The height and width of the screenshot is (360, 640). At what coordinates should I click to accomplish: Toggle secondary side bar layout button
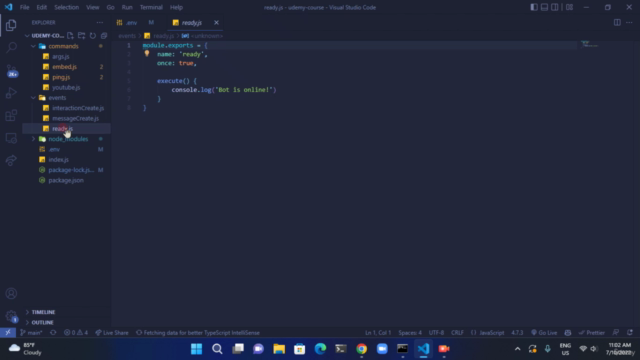(555, 7)
